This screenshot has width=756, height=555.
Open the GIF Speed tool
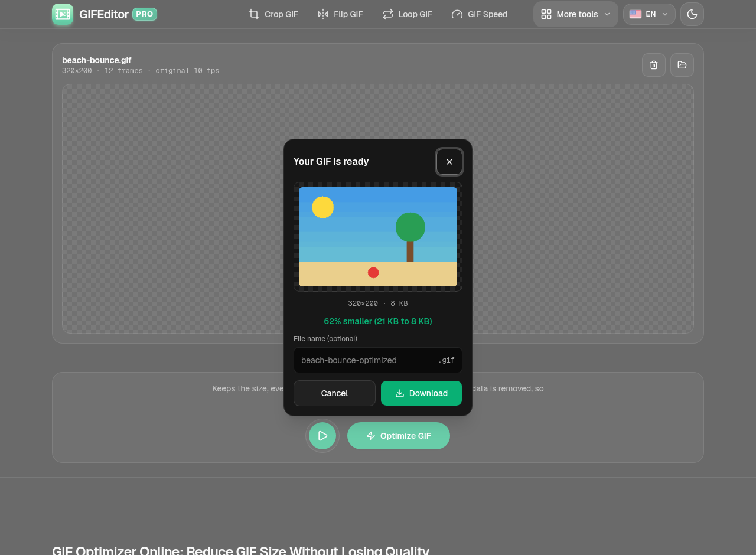coord(480,14)
